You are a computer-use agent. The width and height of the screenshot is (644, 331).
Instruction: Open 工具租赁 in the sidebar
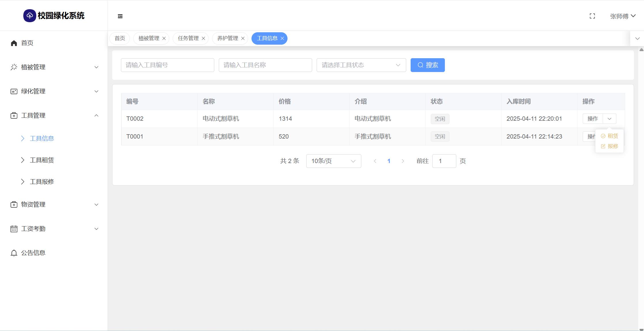(x=42, y=160)
